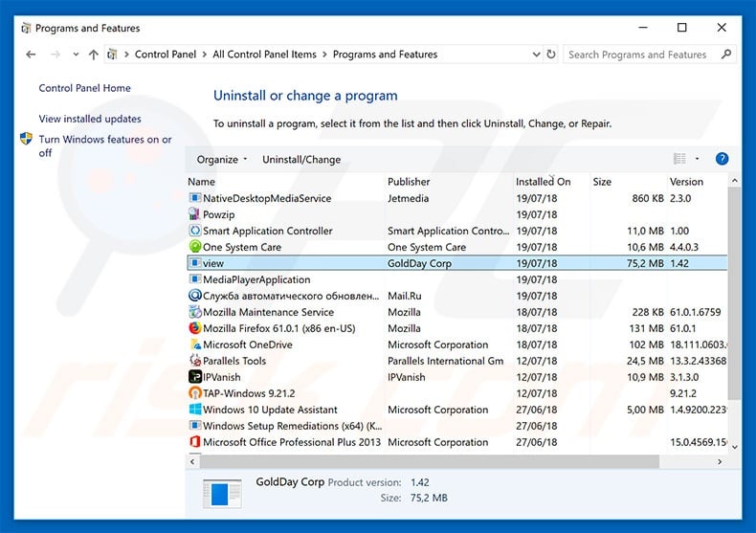Click the Powzip program icon
756x533 pixels.
pyautogui.click(x=195, y=214)
